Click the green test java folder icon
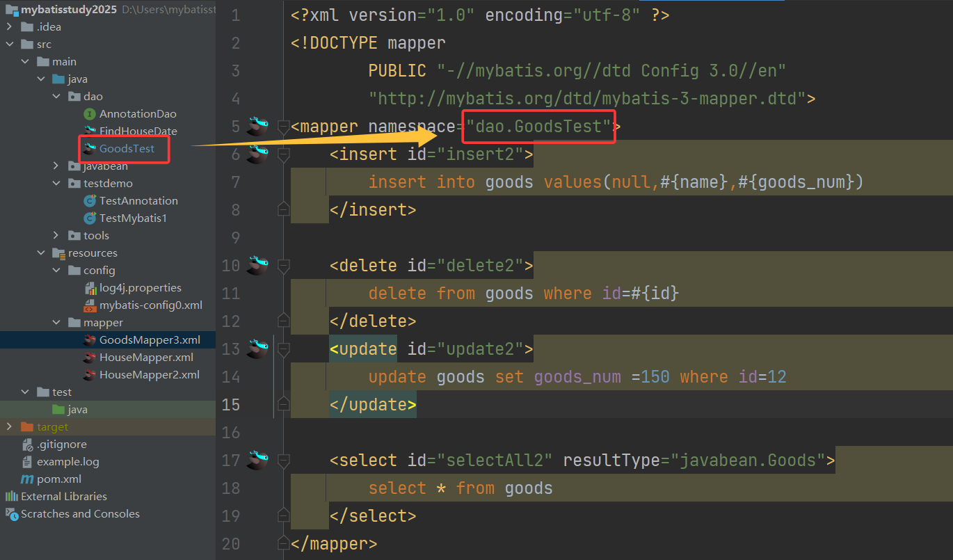 58,409
